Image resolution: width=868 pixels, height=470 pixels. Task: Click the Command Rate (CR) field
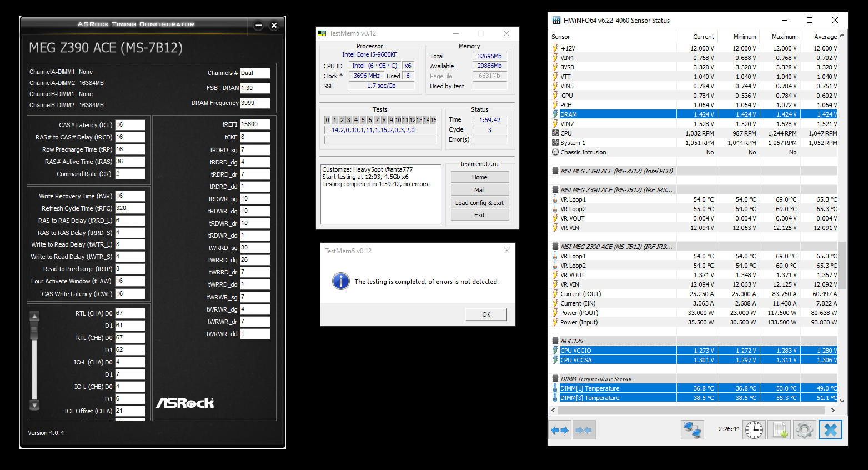(x=130, y=174)
